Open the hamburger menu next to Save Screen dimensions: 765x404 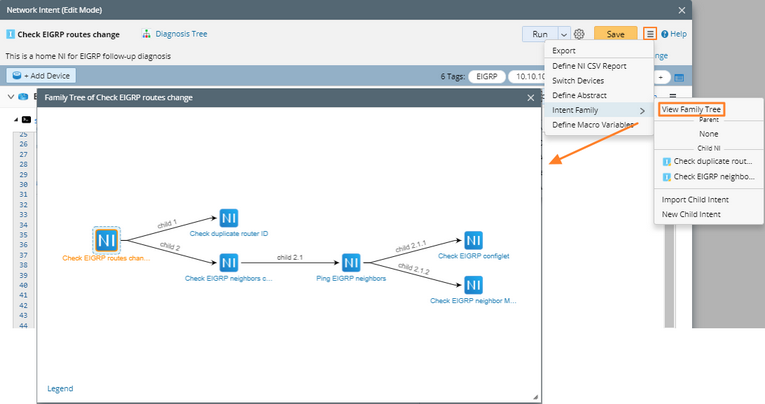point(650,34)
